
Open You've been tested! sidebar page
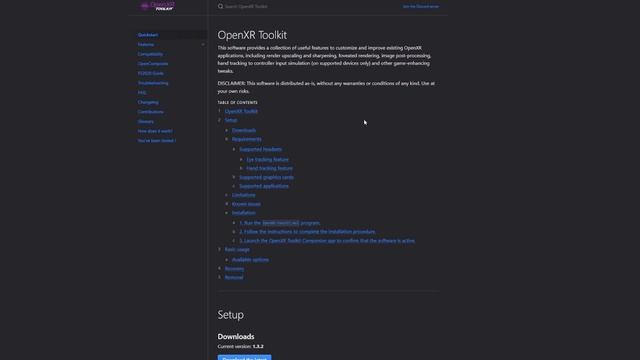157,140
